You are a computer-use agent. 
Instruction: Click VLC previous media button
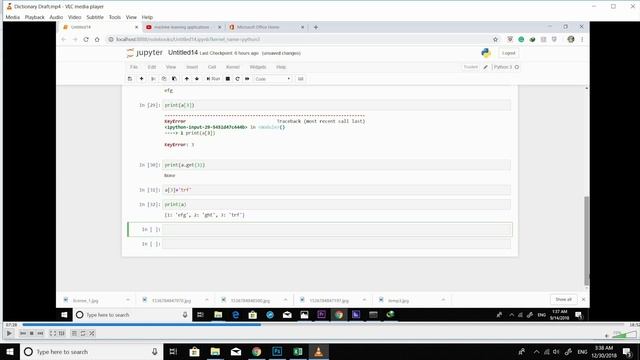coord(23,333)
